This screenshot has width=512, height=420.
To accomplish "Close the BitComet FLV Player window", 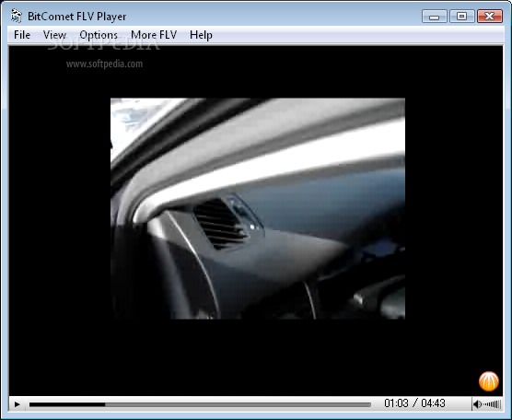I will point(490,16).
